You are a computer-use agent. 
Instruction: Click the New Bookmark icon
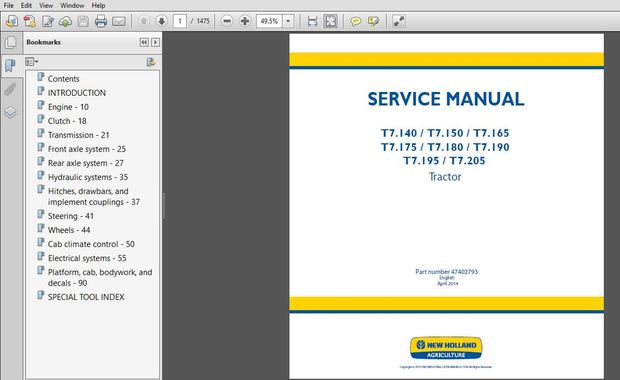tap(151, 62)
